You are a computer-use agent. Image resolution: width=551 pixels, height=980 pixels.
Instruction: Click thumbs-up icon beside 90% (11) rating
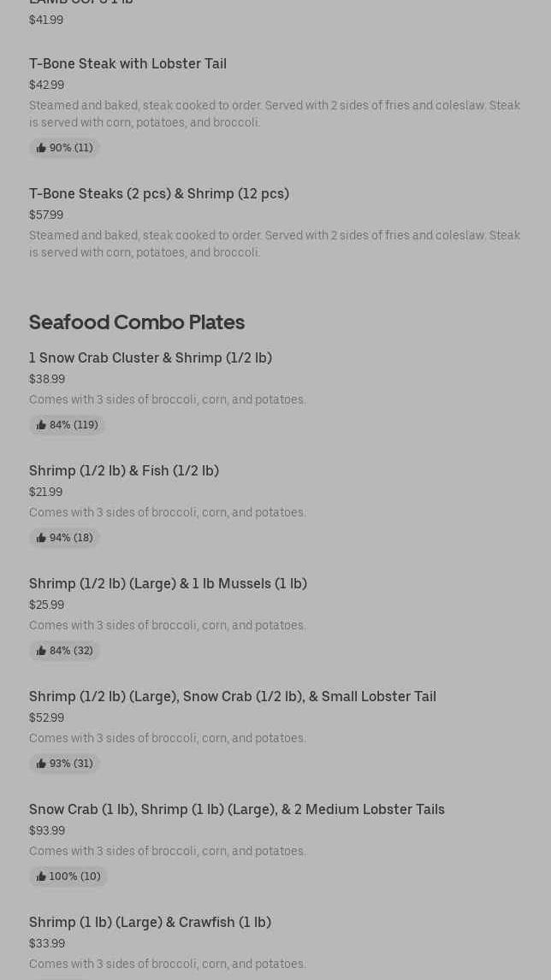[x=41, y=148]
